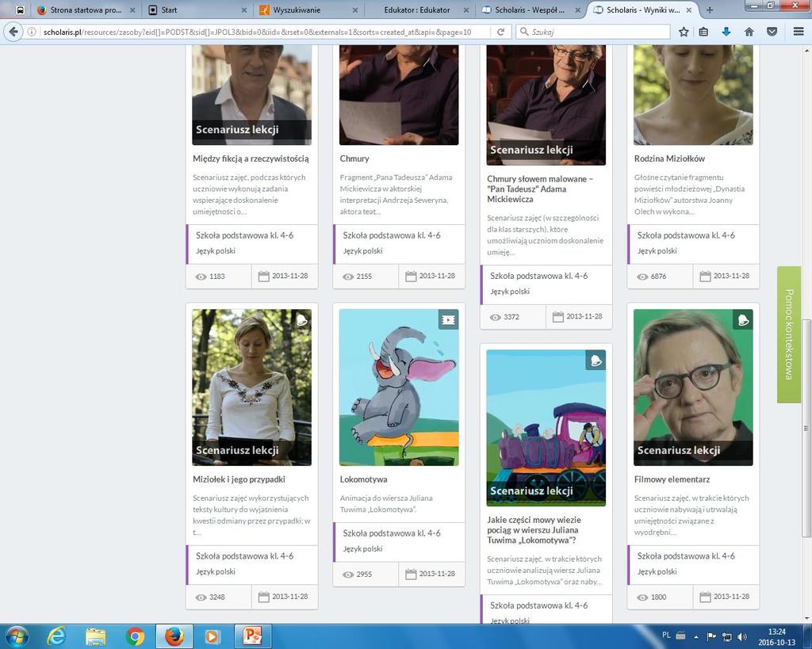Click in the Szukaj search field
This screenshot has height=649, width=812.
(x=593, y=32)
